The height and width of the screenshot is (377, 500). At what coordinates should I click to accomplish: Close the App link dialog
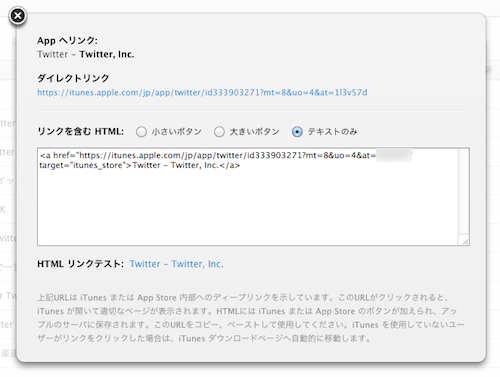[17, 16]
